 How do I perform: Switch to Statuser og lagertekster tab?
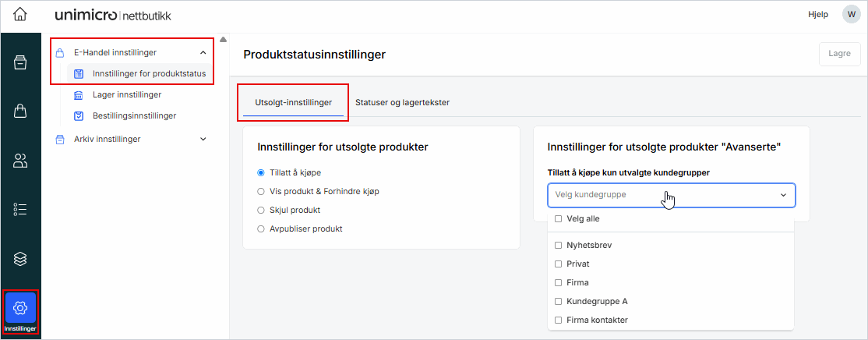(402, 102)
